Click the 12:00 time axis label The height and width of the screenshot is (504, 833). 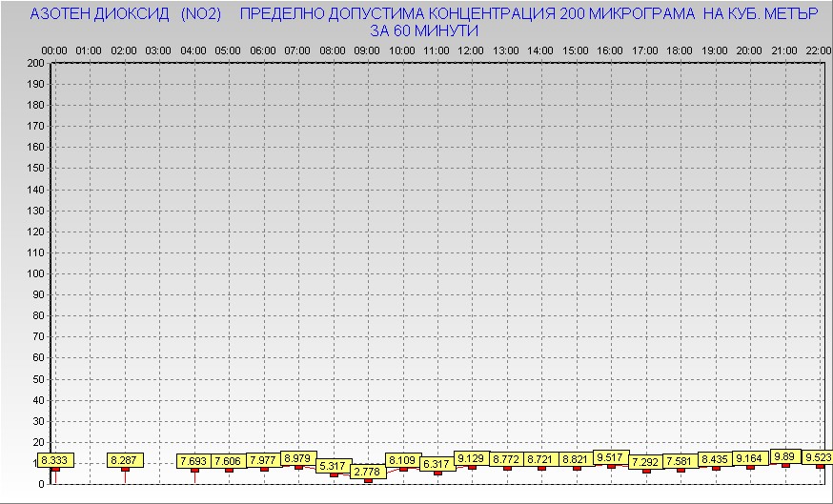(471, 50)
